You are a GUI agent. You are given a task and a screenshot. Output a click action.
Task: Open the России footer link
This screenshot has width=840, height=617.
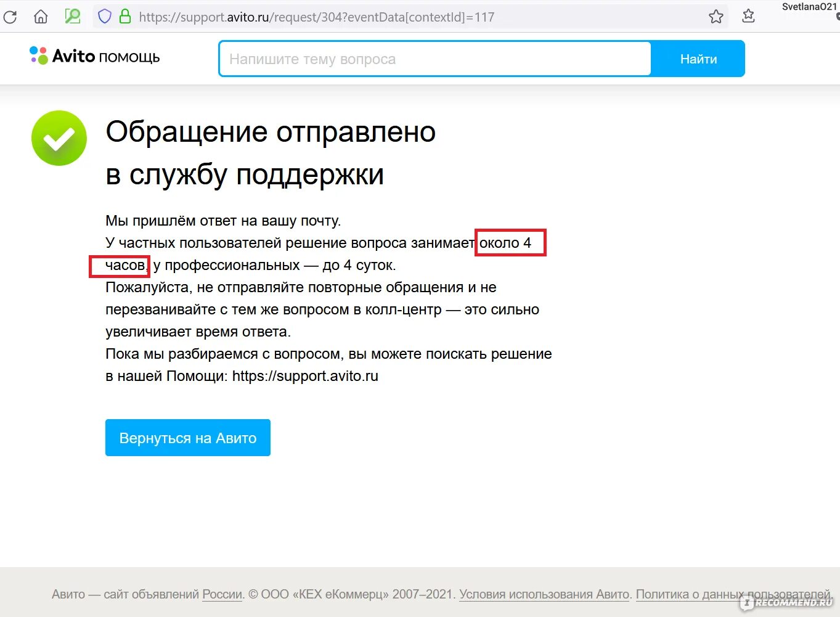coord(222,595)
